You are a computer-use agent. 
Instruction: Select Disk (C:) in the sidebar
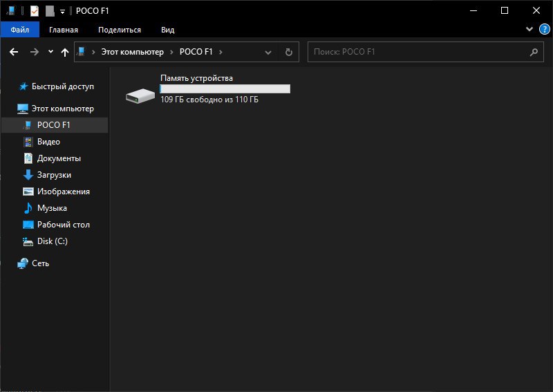[53, 241]
